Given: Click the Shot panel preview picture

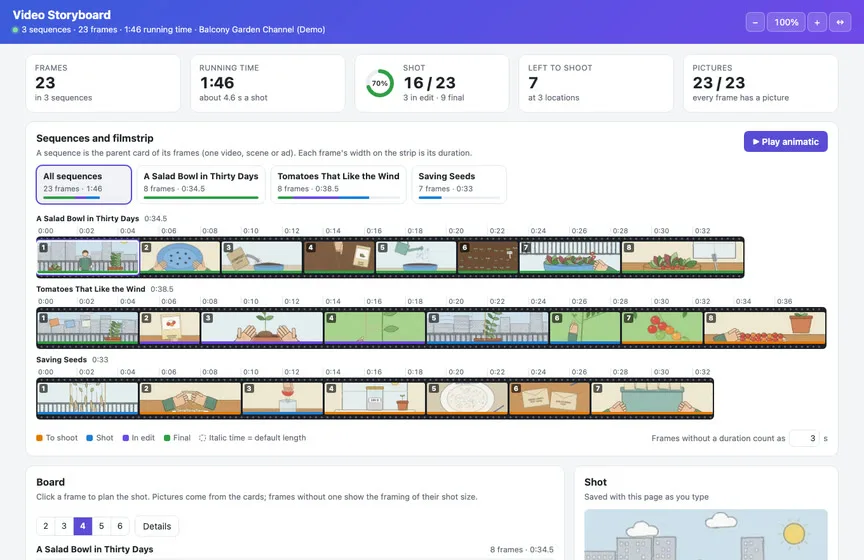Looking at the screenshot, I should tap(705, 534).
